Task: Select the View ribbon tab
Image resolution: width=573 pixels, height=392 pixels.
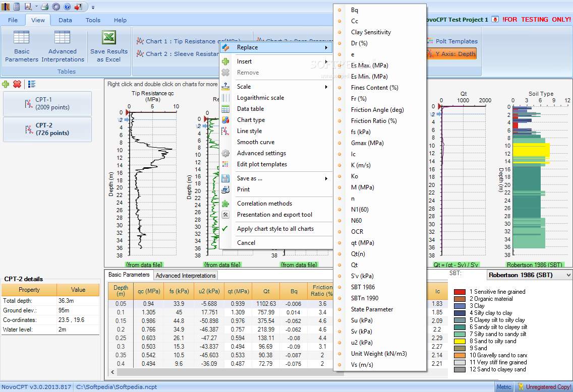Action: tap(38, 20)
